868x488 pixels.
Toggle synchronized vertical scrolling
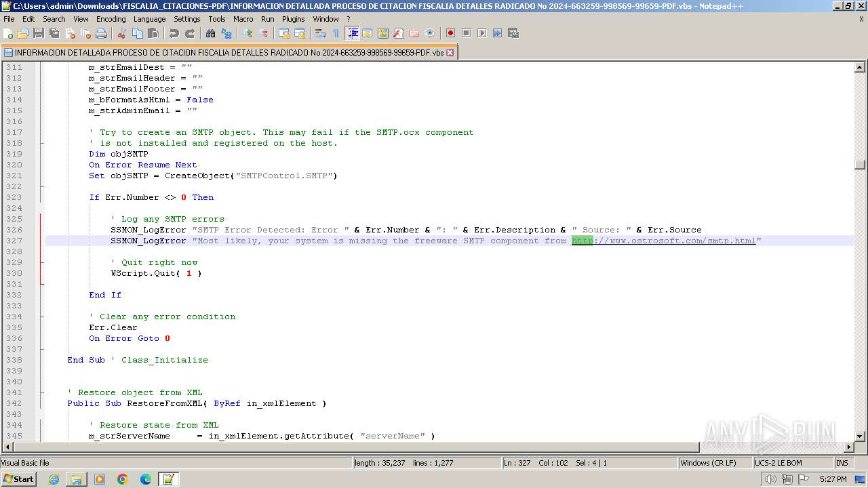(283, 33)
